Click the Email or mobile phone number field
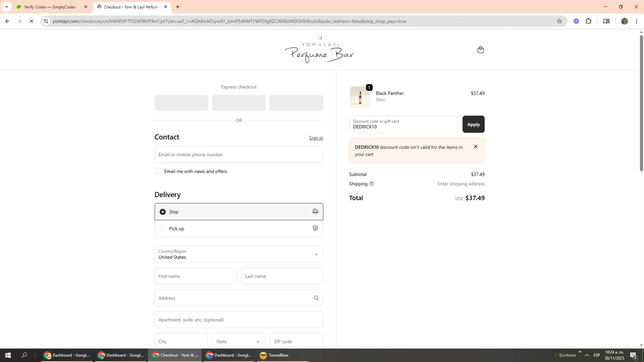Image resolution: width=644 pixels, height=362 pixels. [239, 154]
